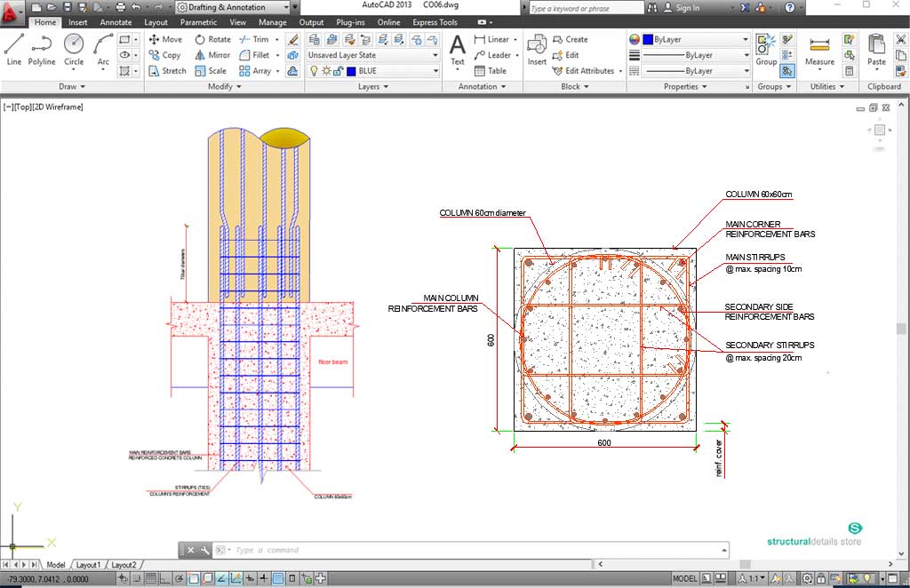Viewport: 910px width, 588px height.
Task: Select the Measure tool
Action: click(818, 52)
